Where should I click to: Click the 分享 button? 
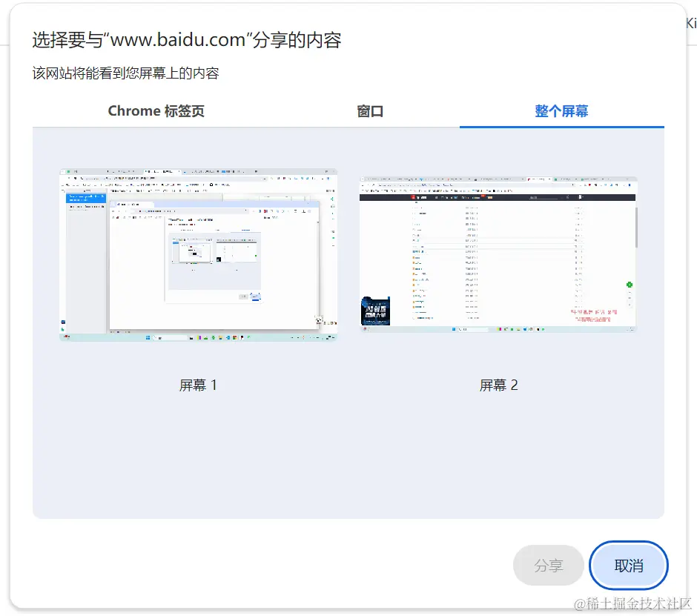549,566
